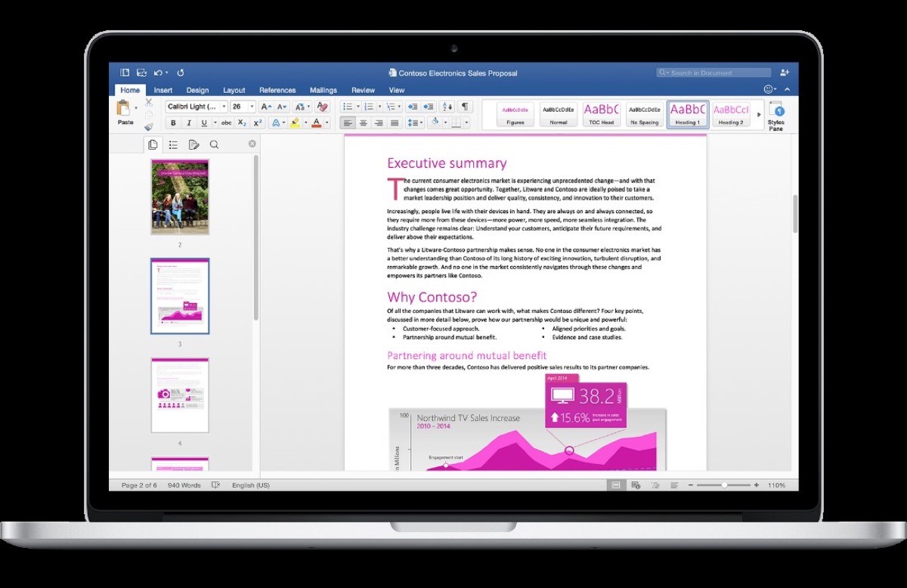Click the Sort A-Z icon

(447, 107)
